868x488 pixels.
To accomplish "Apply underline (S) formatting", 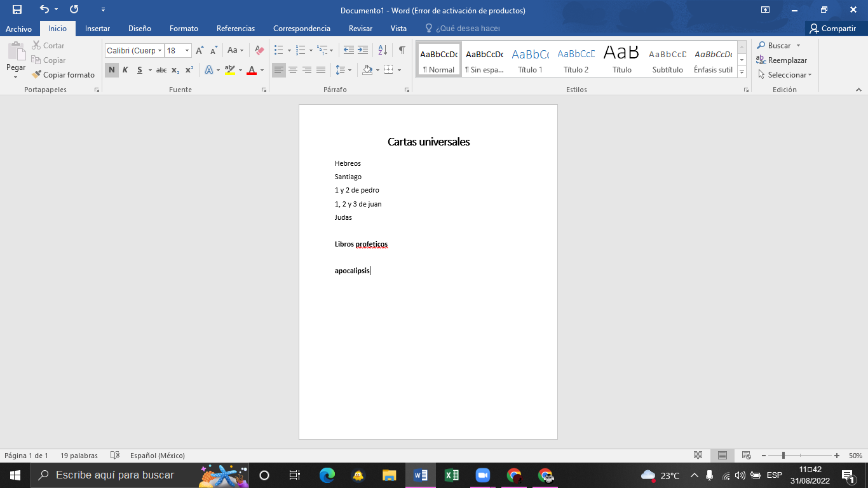I will click(140, 70).
